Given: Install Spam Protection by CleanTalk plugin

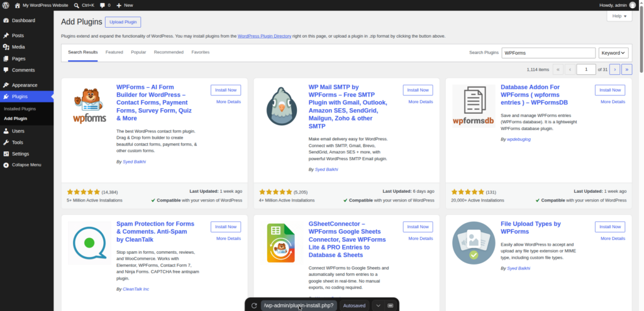Looking at the screenshot, I should point(226,227).
